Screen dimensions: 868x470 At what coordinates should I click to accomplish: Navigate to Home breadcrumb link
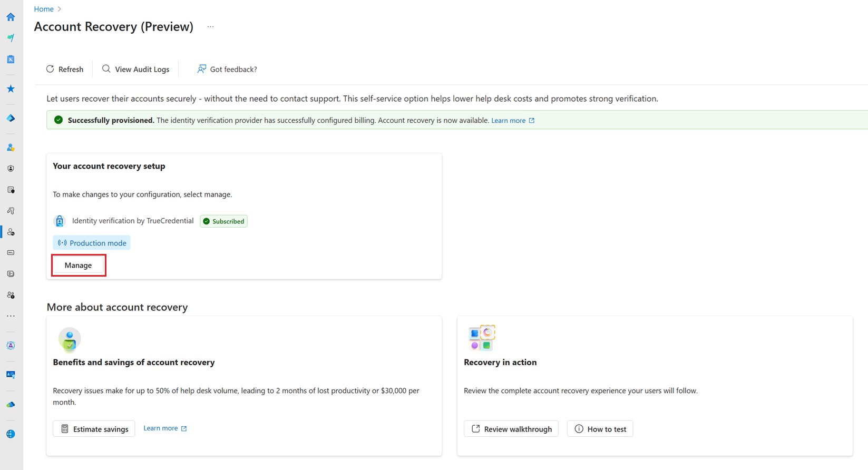click(x=44, y=9)
